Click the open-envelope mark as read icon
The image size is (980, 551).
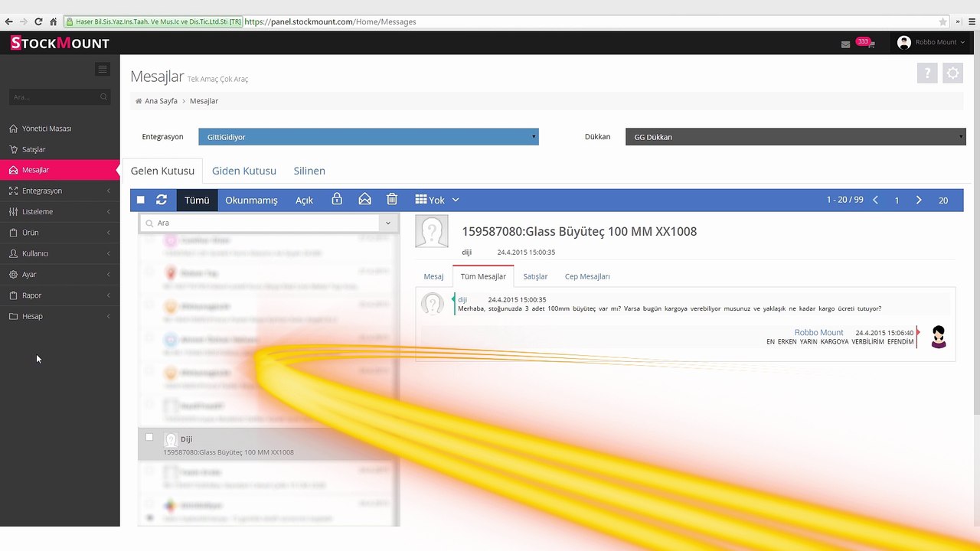pos(364,199)
